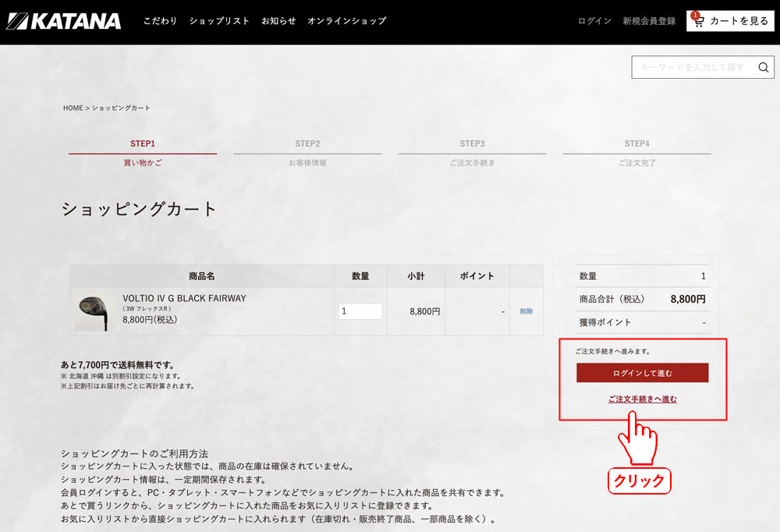Click the ログイン link in header
This screenshot has height=532, width=780.
click(594, 21)
